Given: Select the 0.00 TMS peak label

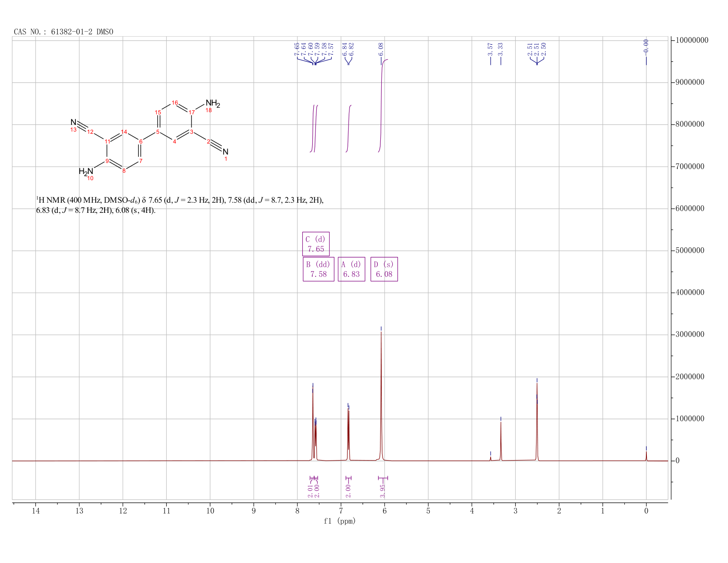Looking at the screenshot, I should (x=646, y=46).
